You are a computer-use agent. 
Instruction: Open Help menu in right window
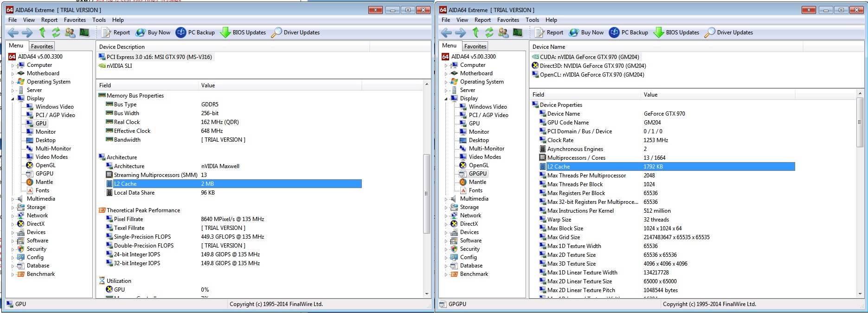[x=551, y=20]
